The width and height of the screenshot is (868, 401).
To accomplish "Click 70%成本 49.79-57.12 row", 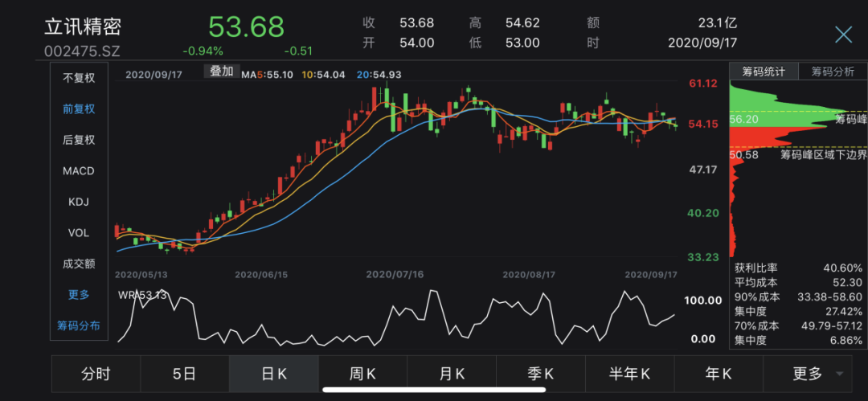I will 798,325.
